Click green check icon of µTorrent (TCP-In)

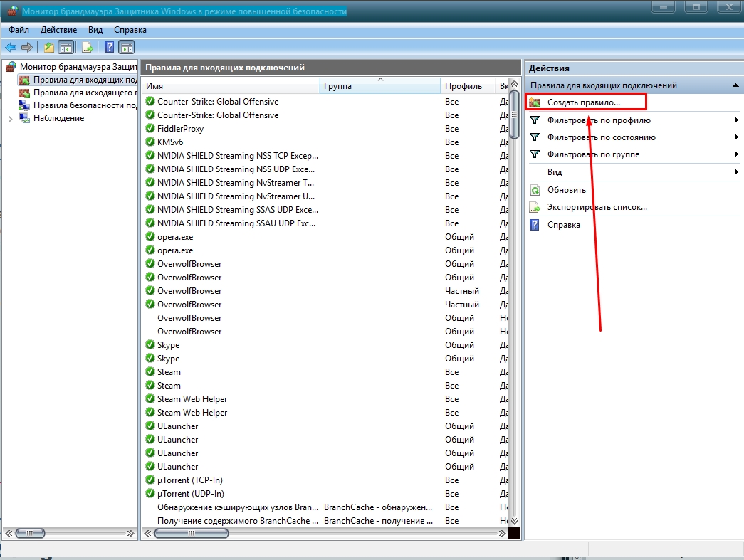click(x=150, y=480)
